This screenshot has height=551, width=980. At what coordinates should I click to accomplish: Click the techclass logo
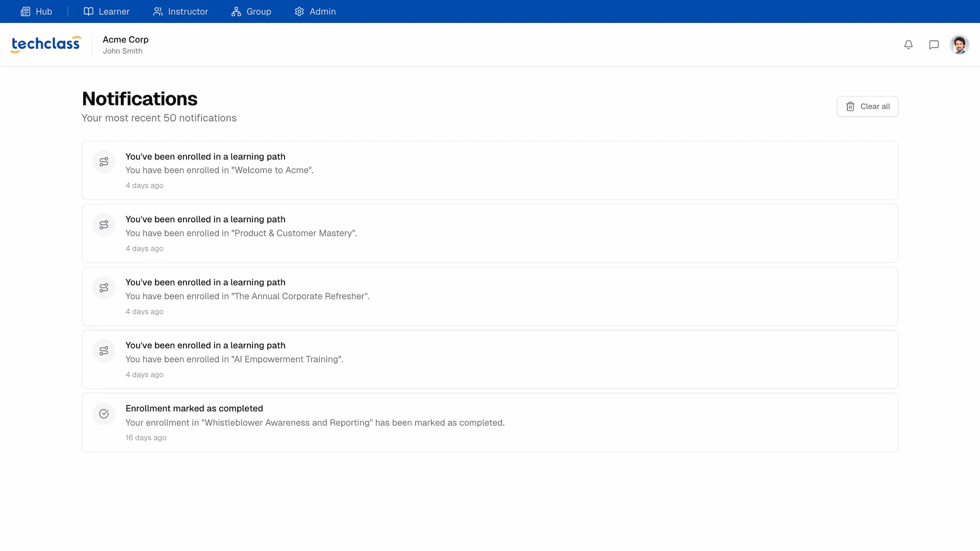click(45, 44)
